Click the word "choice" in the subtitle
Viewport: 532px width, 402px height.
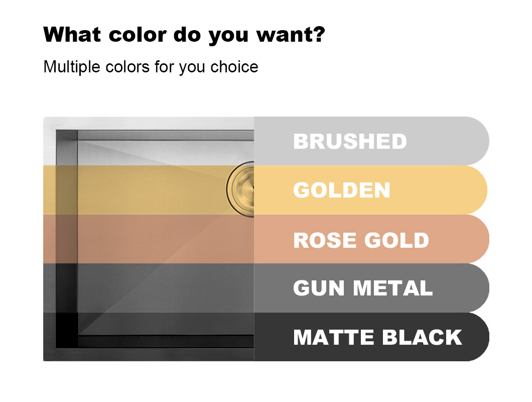234,66
